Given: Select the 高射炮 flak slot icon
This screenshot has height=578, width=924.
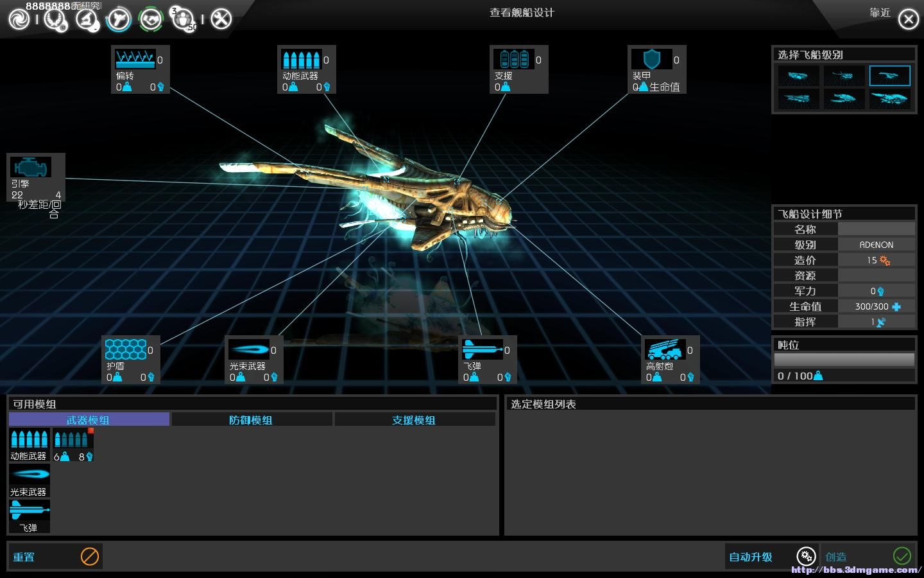Looking at the screenshot, I should click(665, 349).
